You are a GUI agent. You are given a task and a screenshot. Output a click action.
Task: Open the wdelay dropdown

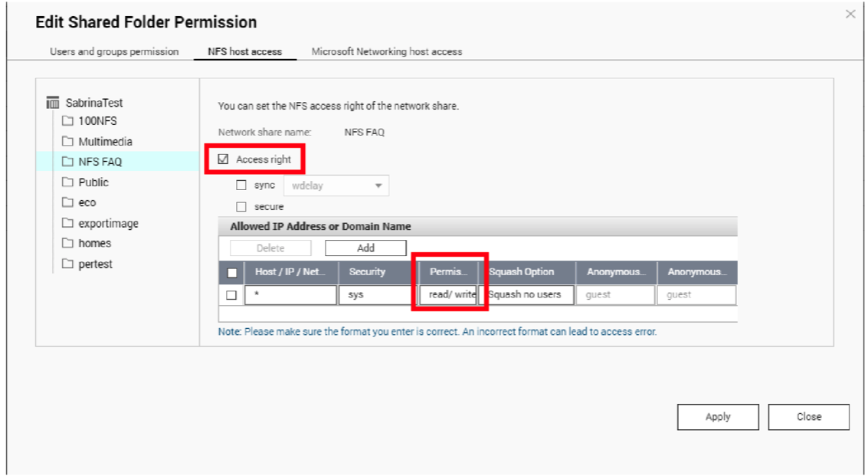[x=336, y=185]
